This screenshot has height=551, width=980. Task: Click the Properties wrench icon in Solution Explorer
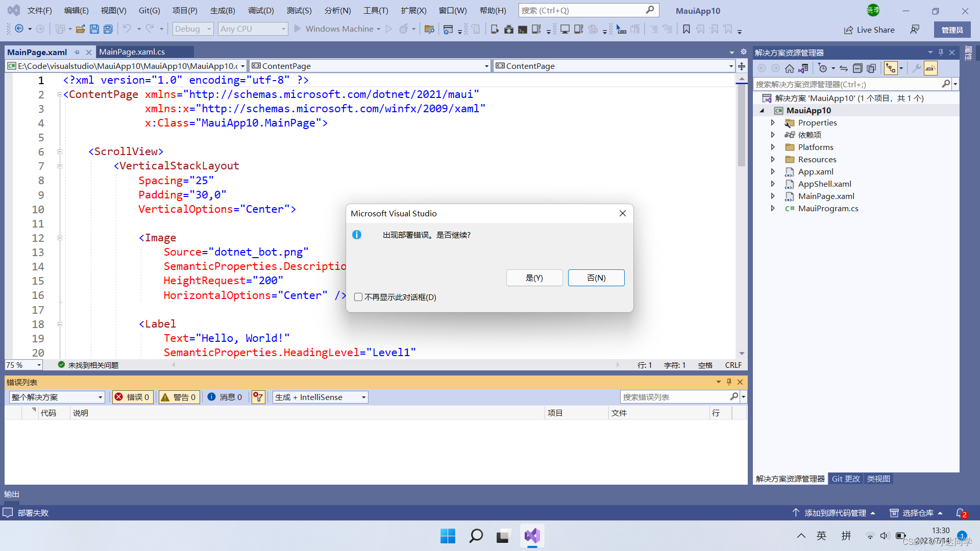point(917,68)
